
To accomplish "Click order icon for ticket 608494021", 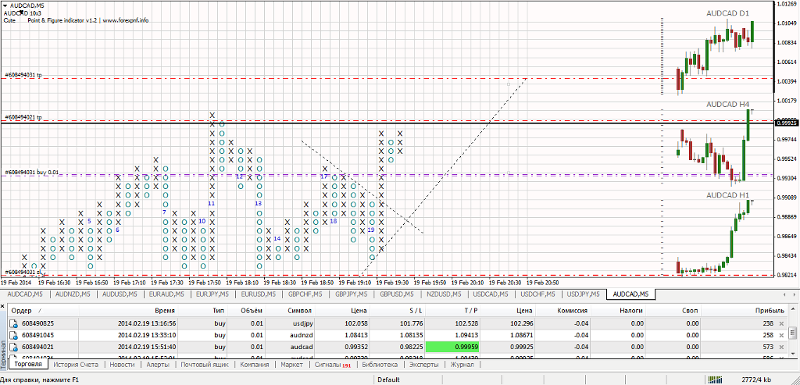I will 14,347.
